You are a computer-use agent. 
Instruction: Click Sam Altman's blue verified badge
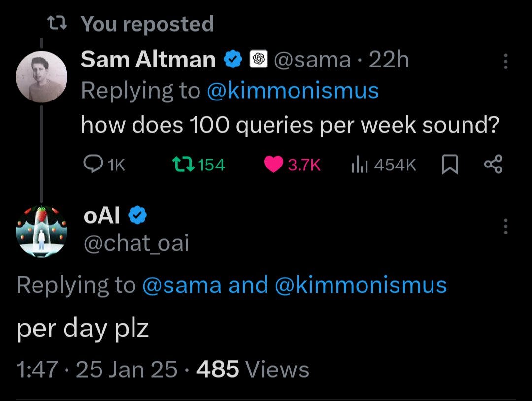click(x=233, y=60)
